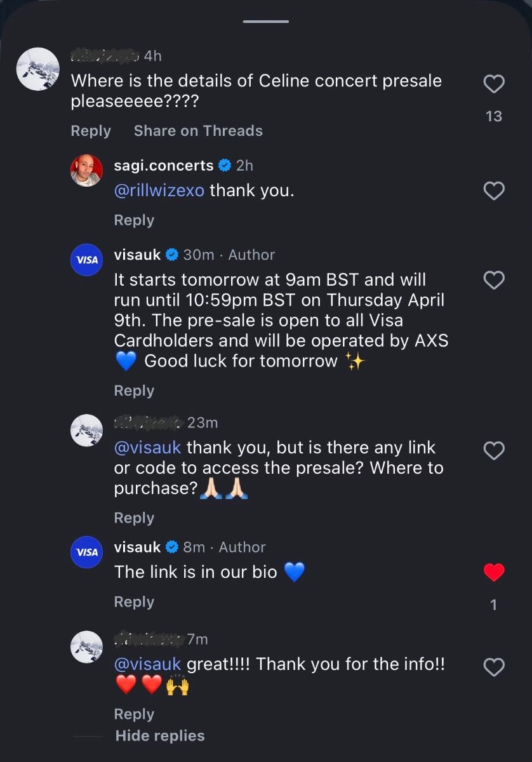The image size is (532, 762).
Task: Like the Celine concert presale question comment
Action: coord(494,84)
